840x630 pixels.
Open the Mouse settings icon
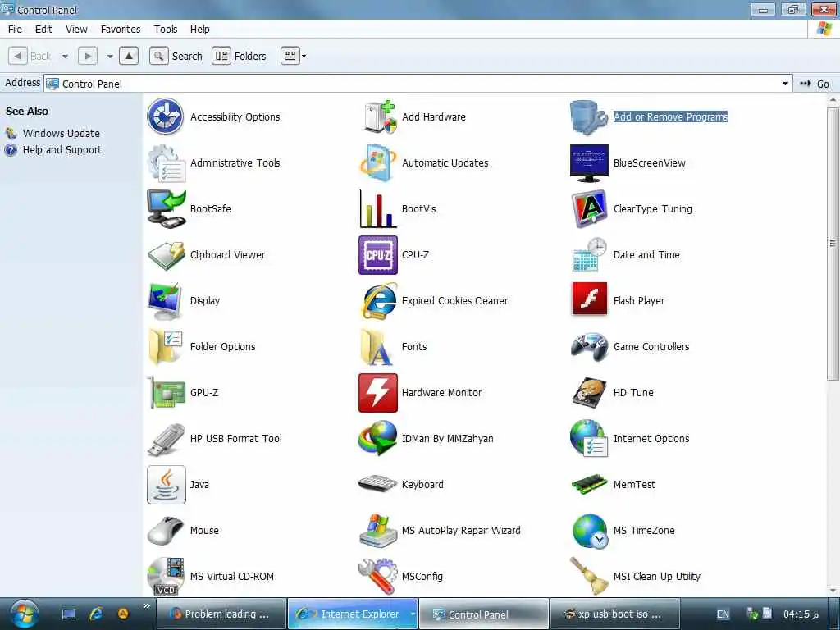pyautogui.click(x=166, y=531)
